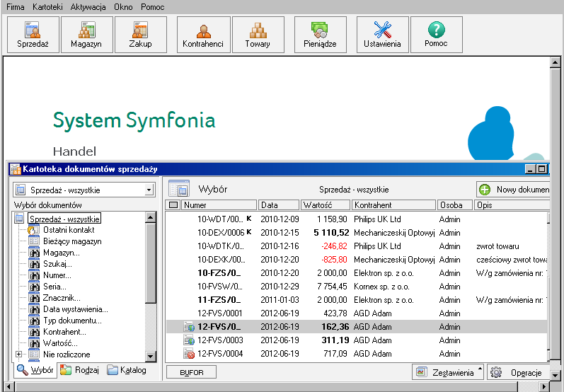Open the Operacje menu button
564x392 pixels.
point(518,373)
